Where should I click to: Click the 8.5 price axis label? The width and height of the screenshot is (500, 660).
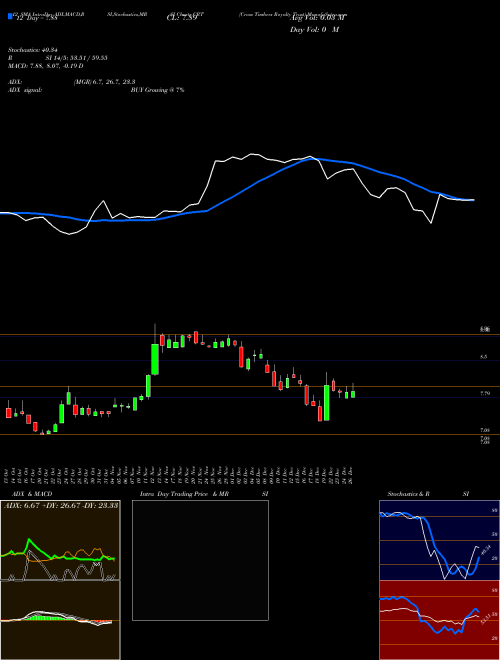(483, 357)
